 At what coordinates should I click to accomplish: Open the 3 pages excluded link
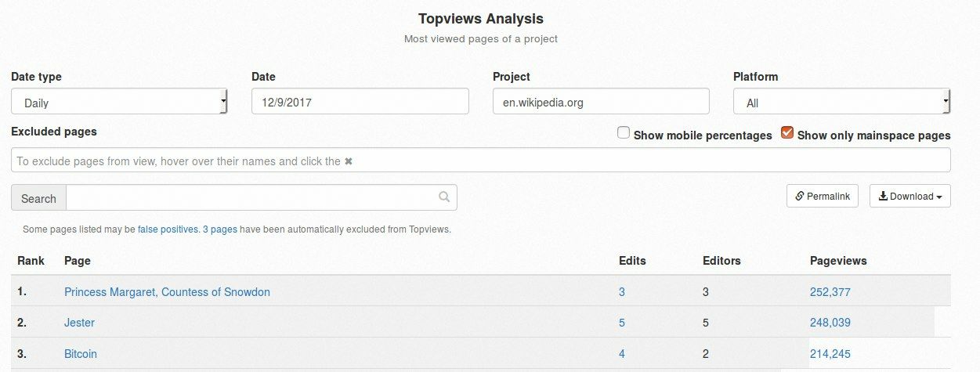[219, 229]
